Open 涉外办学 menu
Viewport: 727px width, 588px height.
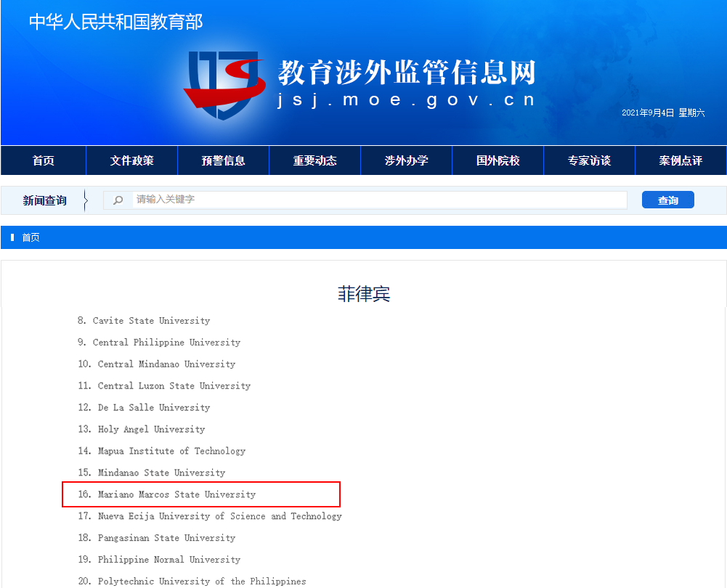[x=406, y=160]
